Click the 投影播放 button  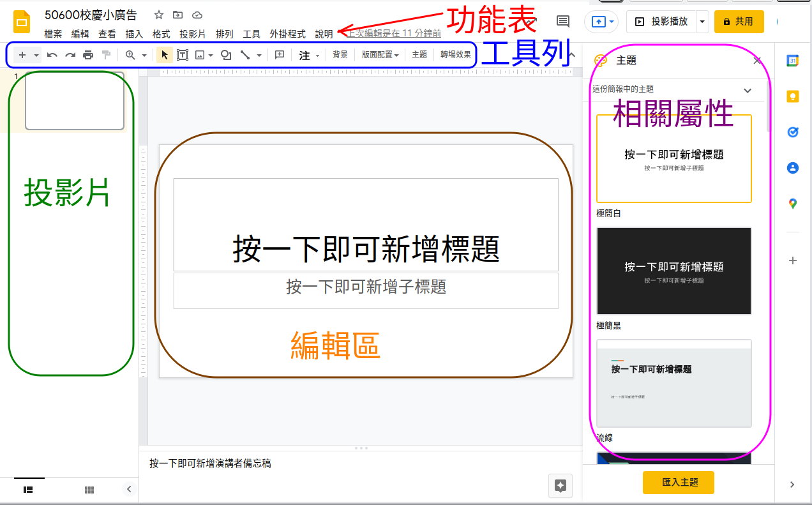coord(661,22)
